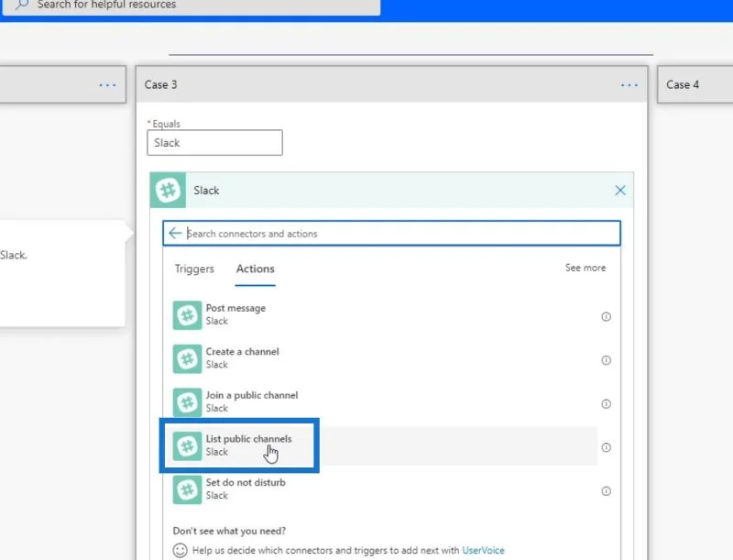Screen dimensions: 733x560
Task: Show info for Create a channel
Action: 606,360
